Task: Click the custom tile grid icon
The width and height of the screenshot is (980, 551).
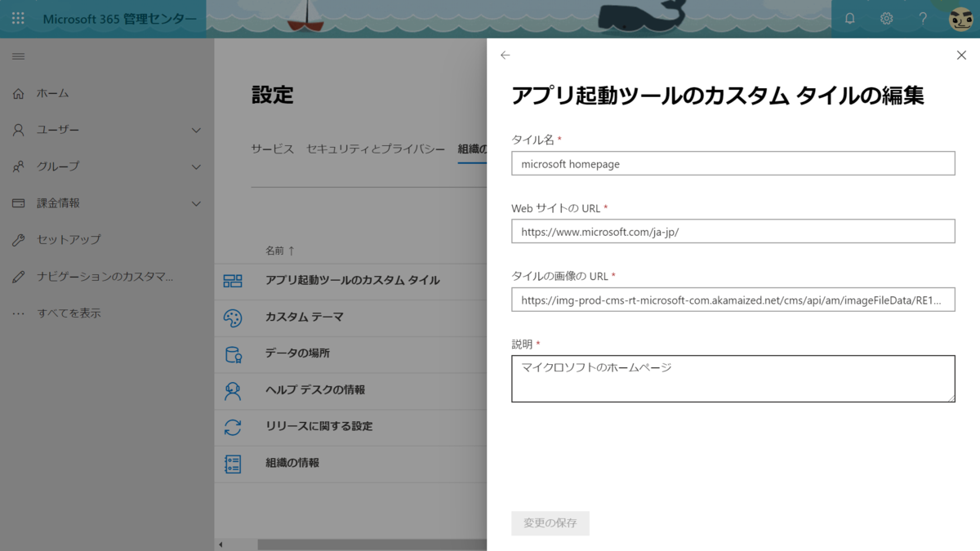Action: click(233, 281)
